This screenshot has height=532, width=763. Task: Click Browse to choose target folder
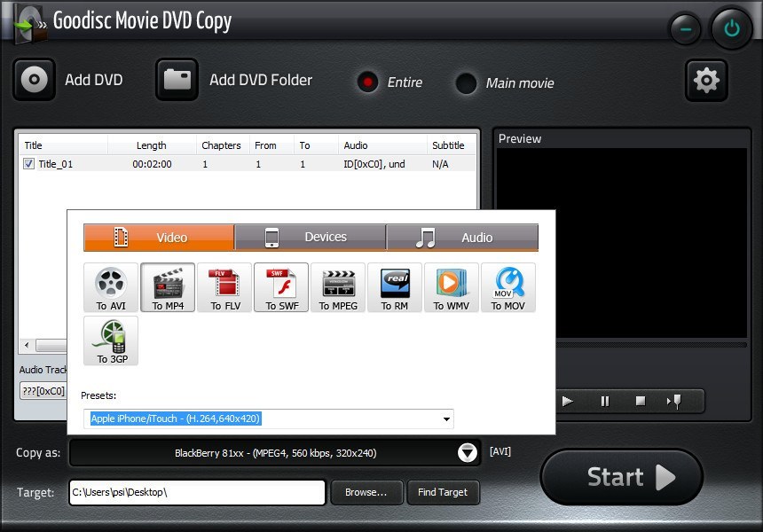click(366, 492)
